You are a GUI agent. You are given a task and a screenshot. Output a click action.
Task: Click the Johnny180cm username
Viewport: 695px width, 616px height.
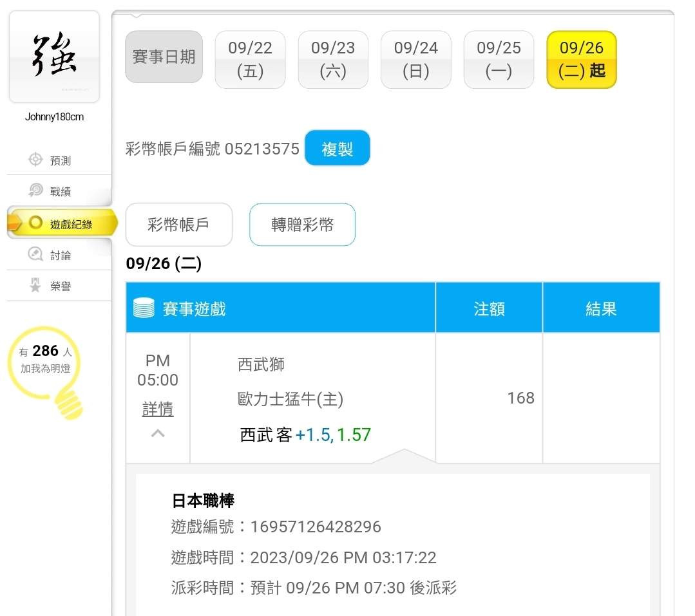[54, 117]
